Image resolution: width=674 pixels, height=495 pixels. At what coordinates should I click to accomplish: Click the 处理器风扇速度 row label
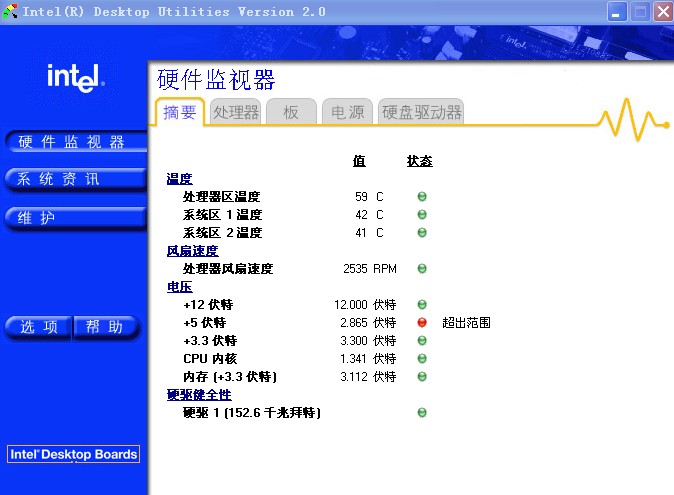[x=228, y=269]
